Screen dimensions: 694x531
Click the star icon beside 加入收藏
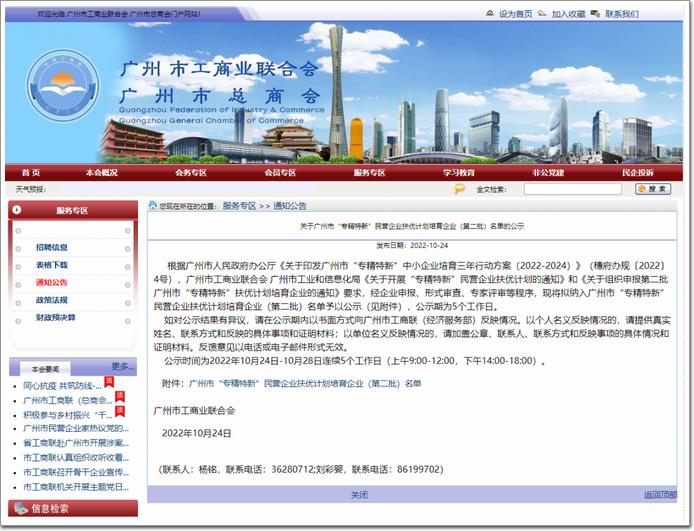coord(542,14)
